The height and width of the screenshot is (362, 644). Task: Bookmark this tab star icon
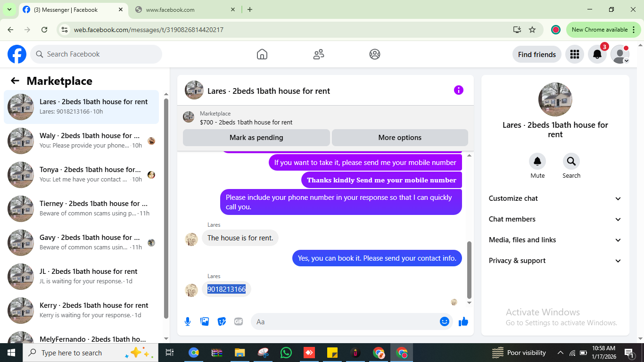532,30
